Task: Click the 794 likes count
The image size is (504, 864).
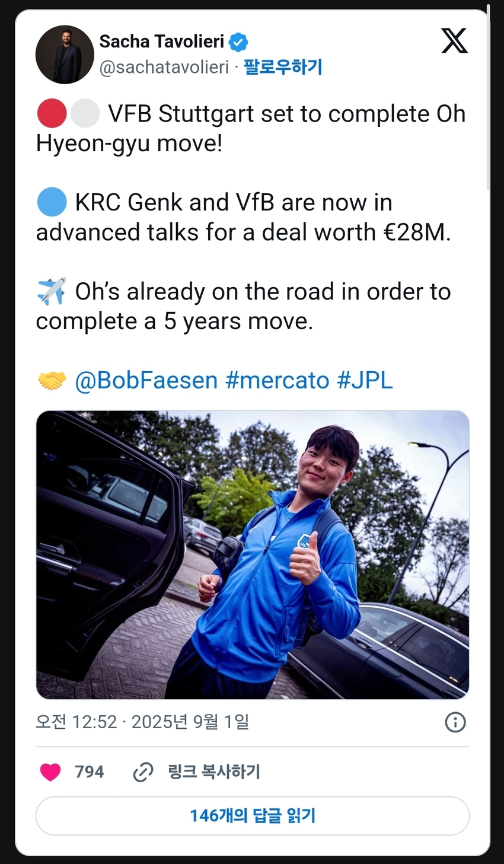Action: (89, 772)
